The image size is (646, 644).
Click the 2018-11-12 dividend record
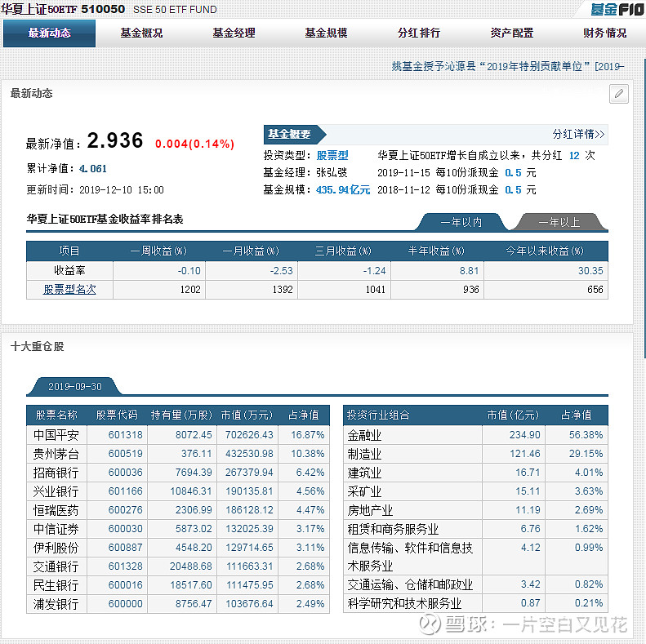pyautogui.click(x=457, y=190)
